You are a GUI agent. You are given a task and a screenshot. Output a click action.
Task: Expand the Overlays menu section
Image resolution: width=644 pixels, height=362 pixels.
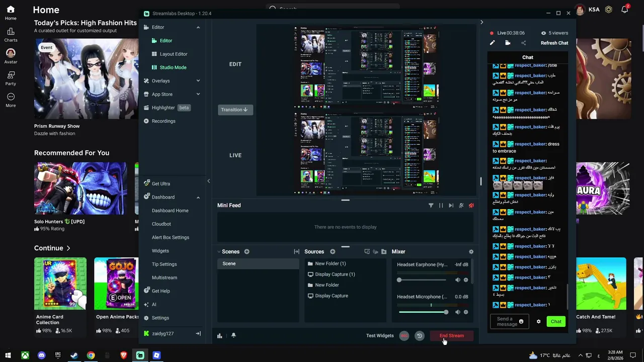click(198, 81)
